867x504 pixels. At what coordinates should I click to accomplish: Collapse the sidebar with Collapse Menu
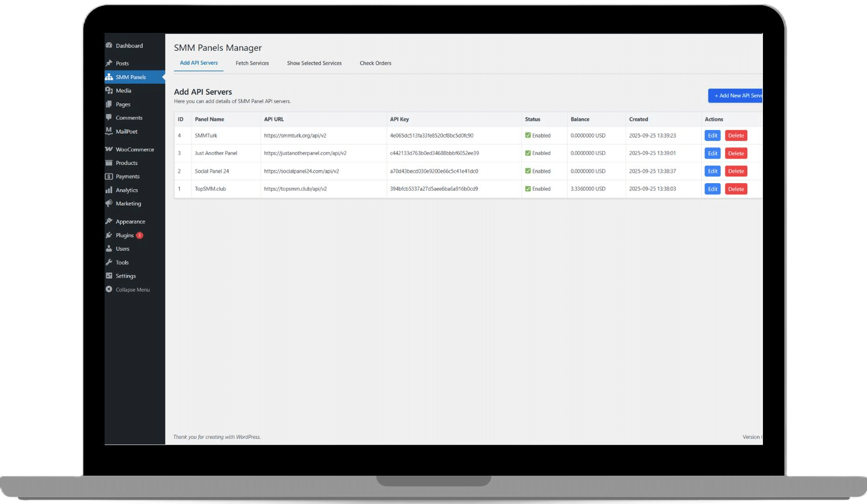coord(132,290)
